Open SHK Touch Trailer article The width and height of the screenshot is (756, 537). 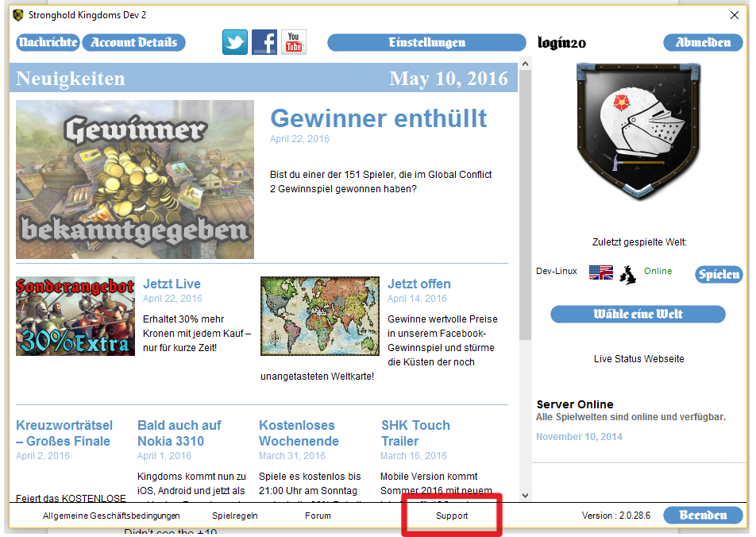pos(415,433)
